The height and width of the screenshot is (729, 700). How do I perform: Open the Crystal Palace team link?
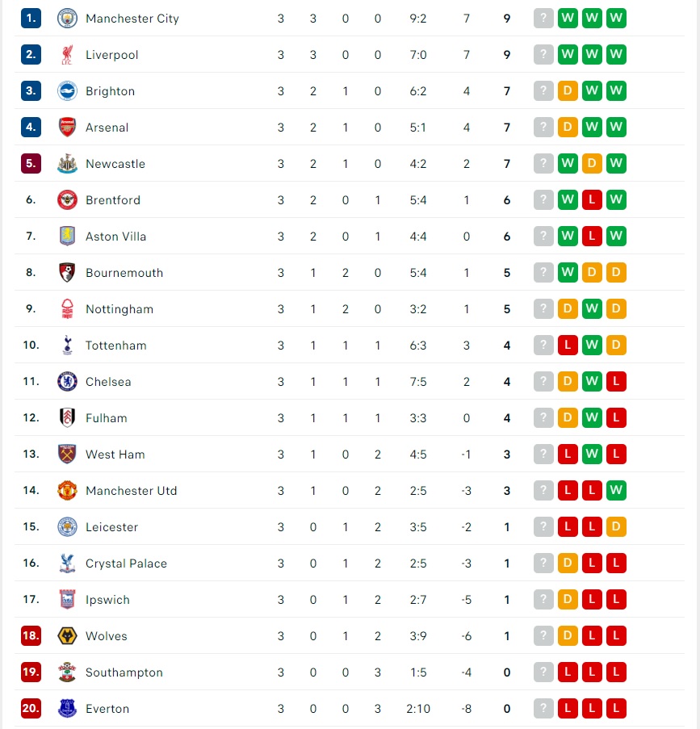coord(126,564)
